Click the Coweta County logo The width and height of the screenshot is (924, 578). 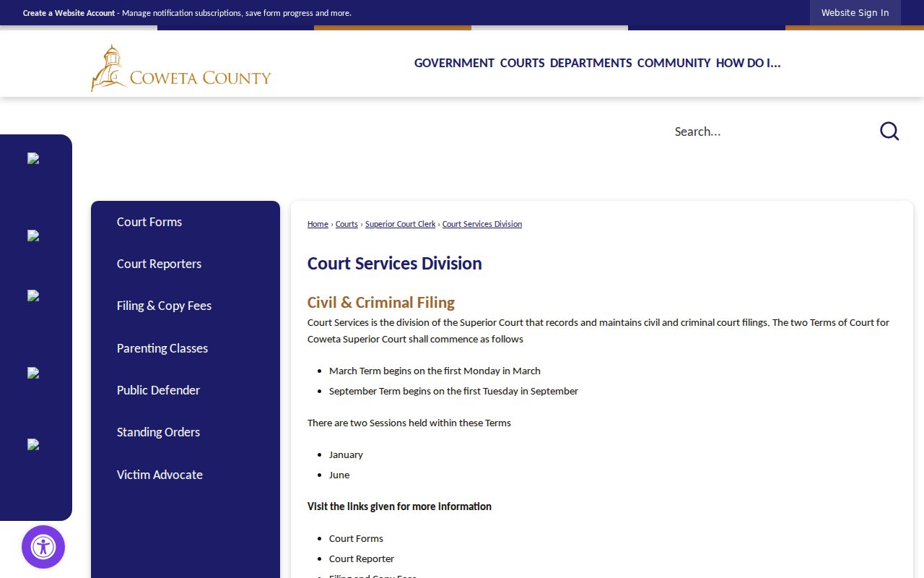click(181, 68)
